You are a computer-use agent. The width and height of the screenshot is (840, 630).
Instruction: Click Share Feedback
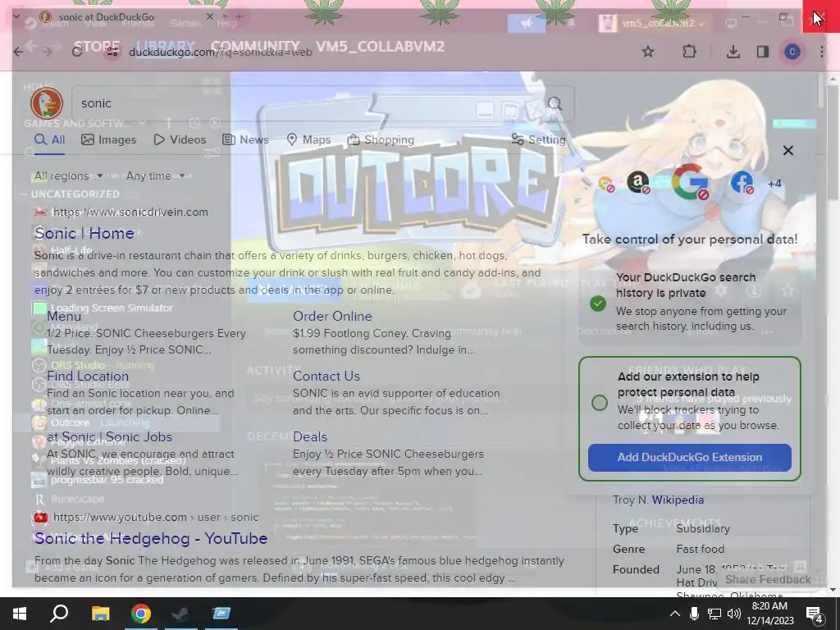point(768,580)
